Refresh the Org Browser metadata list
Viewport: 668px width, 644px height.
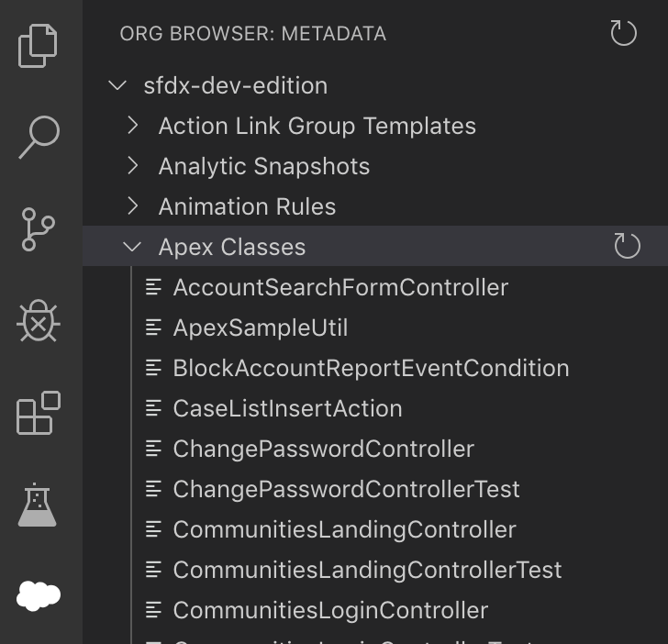[623, 33]
